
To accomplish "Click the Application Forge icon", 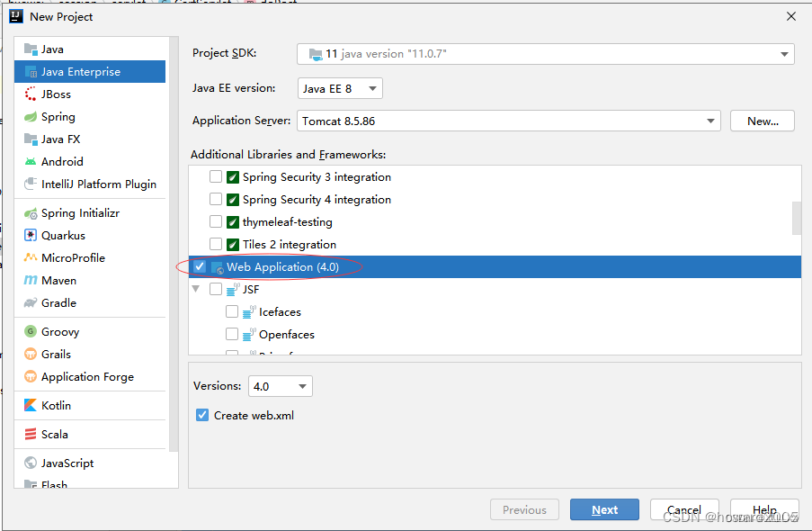I will click(x=31, y=376).
